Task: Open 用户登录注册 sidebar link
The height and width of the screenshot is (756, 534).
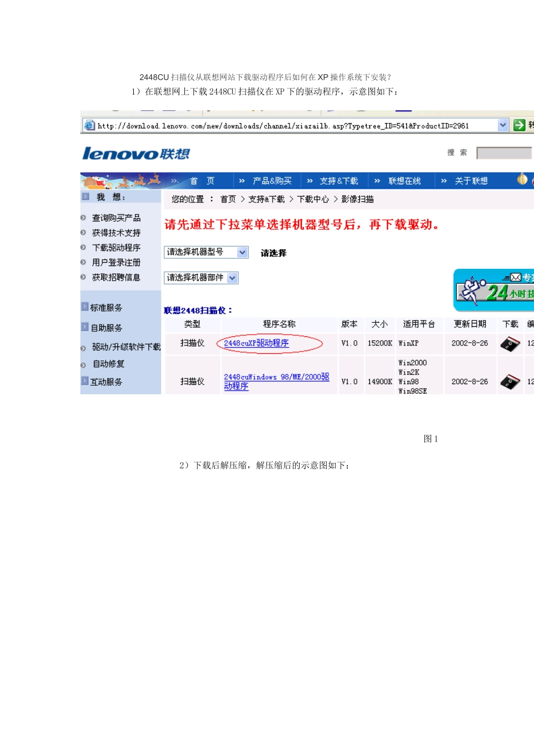Action: point(116,263)
